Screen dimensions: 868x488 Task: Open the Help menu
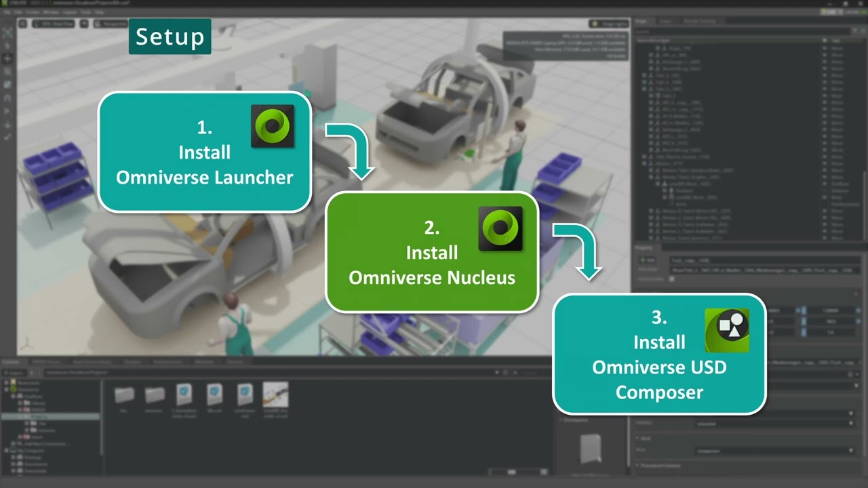tap(100, 12)
